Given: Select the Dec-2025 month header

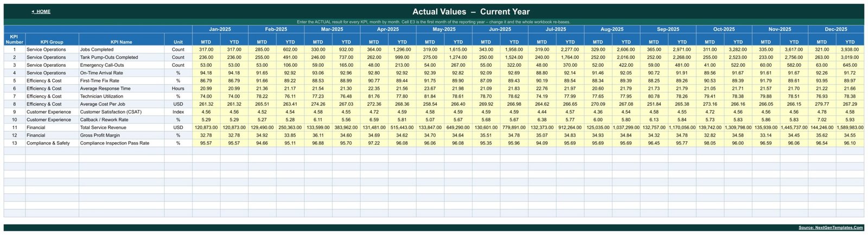Looking at the screenshot, I should 836,29.
